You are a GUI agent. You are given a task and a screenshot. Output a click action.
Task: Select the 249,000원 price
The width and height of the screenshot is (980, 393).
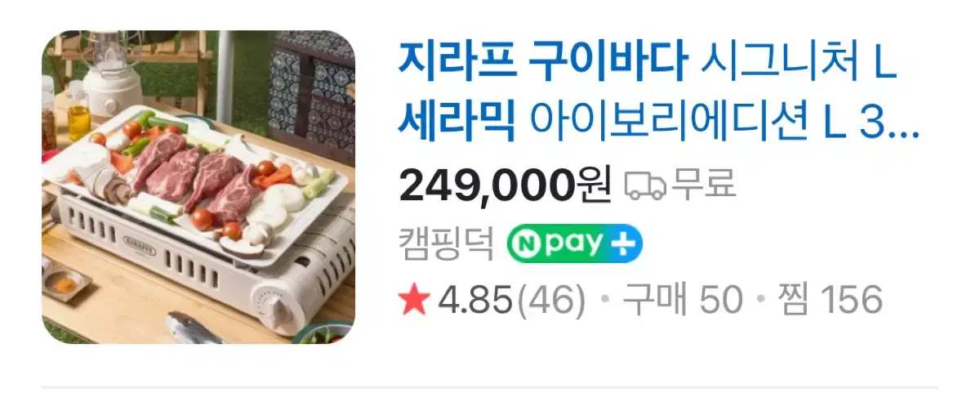tap(505, 186)
